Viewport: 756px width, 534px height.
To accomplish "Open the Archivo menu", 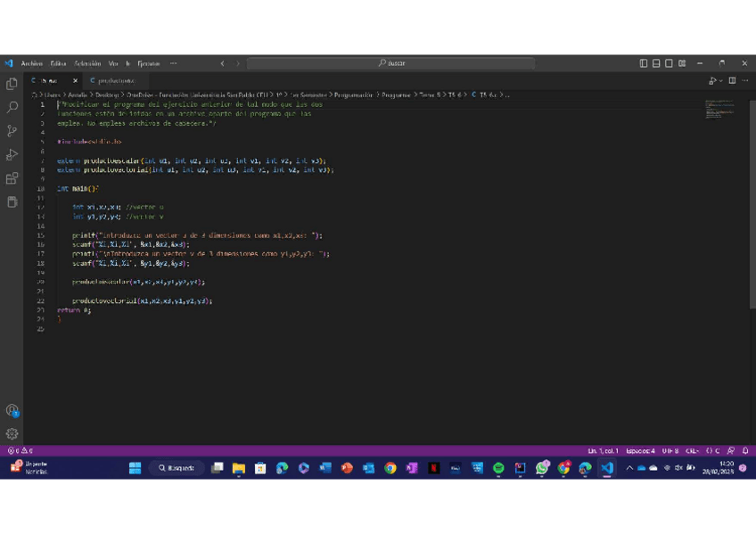I will (31, 63).
